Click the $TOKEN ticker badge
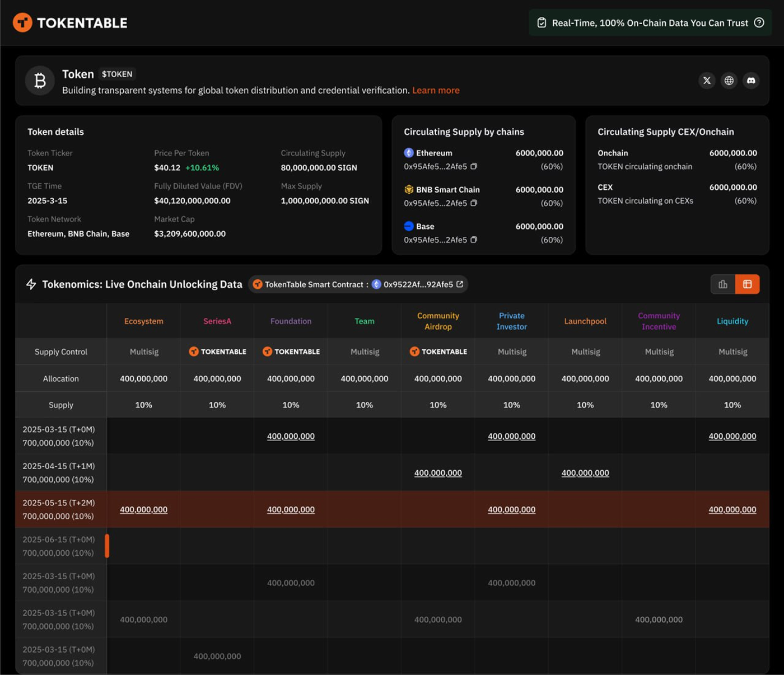Image resolution: width=784 pixels, height=675 pixels. [x=117, y=74]
